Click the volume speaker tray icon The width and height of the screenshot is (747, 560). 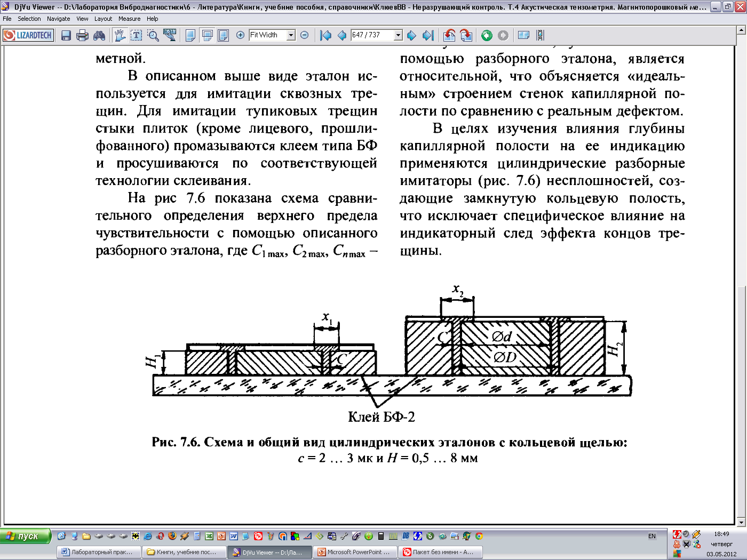point(686,534)
